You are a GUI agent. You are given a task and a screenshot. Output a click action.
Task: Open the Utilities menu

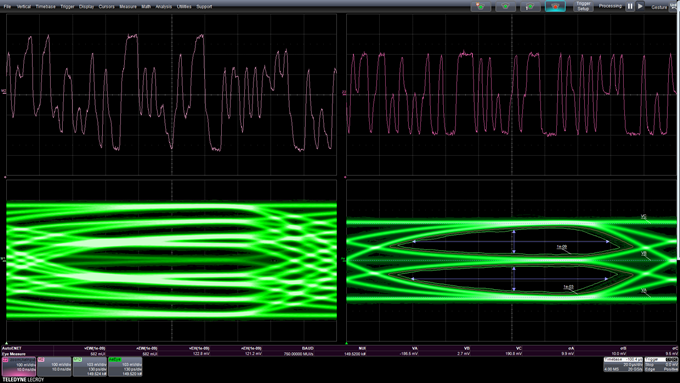coord(184,7)
